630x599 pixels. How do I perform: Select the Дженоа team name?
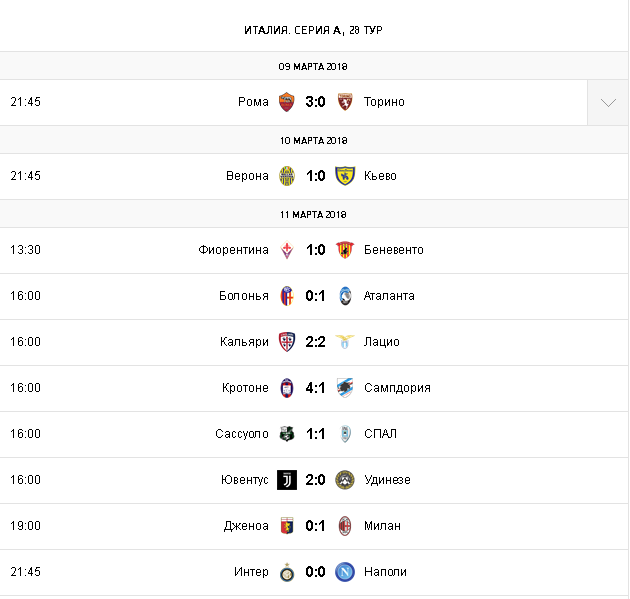[247, 526]
